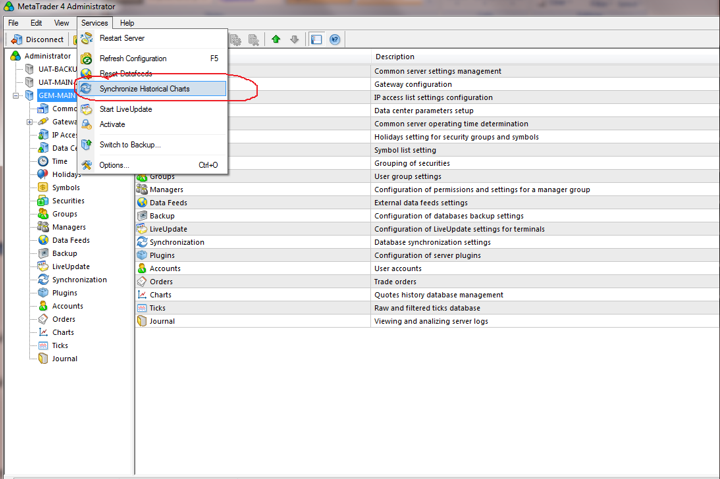Select Synchronize Historical Charts menu entry

tap(152, 89)
